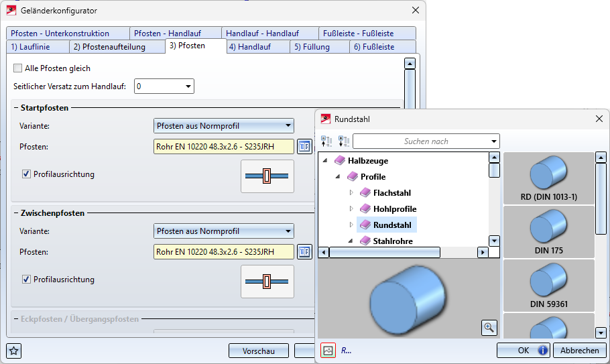Click the info icon on OK button

[x=543, y=351]
